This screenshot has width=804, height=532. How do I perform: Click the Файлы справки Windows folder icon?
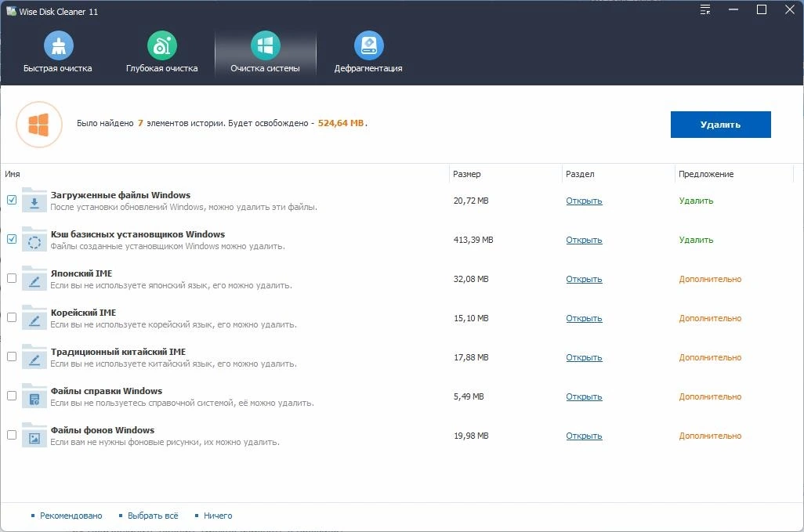(34, 396)
